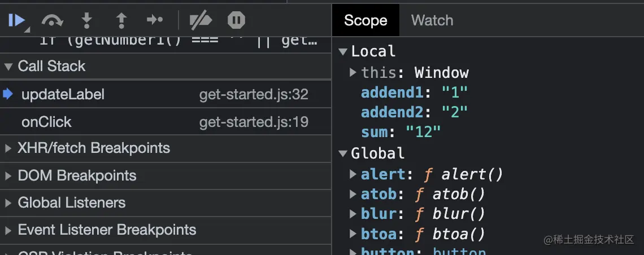
Task: Click the Step button
Action: click(x=154, y=20)
